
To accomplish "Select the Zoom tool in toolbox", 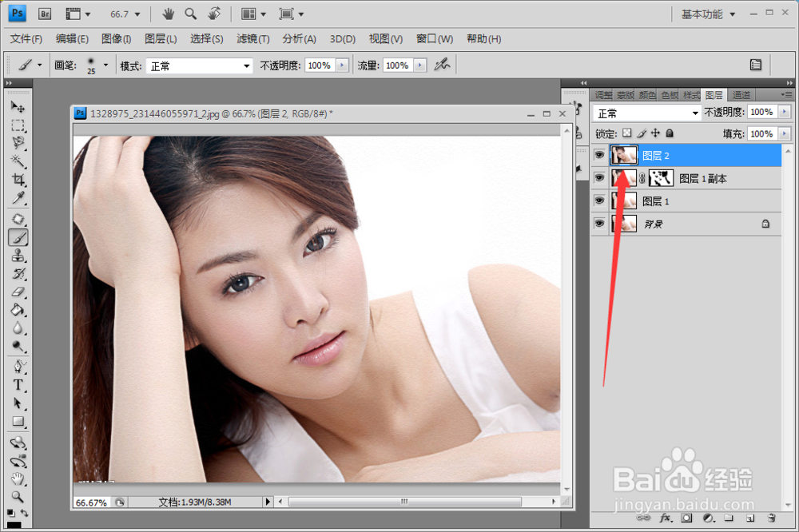I will pos(18,497).
